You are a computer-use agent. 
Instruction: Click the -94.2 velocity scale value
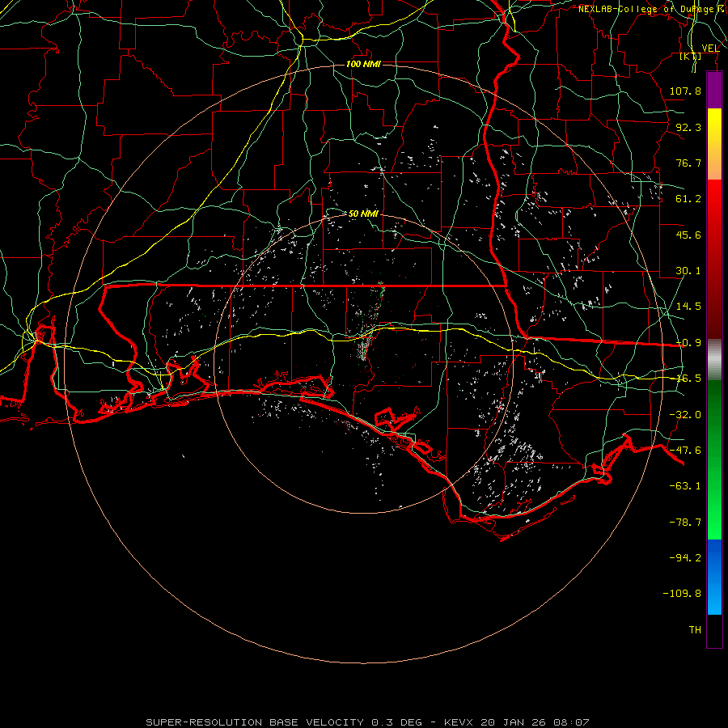point(685,558)
